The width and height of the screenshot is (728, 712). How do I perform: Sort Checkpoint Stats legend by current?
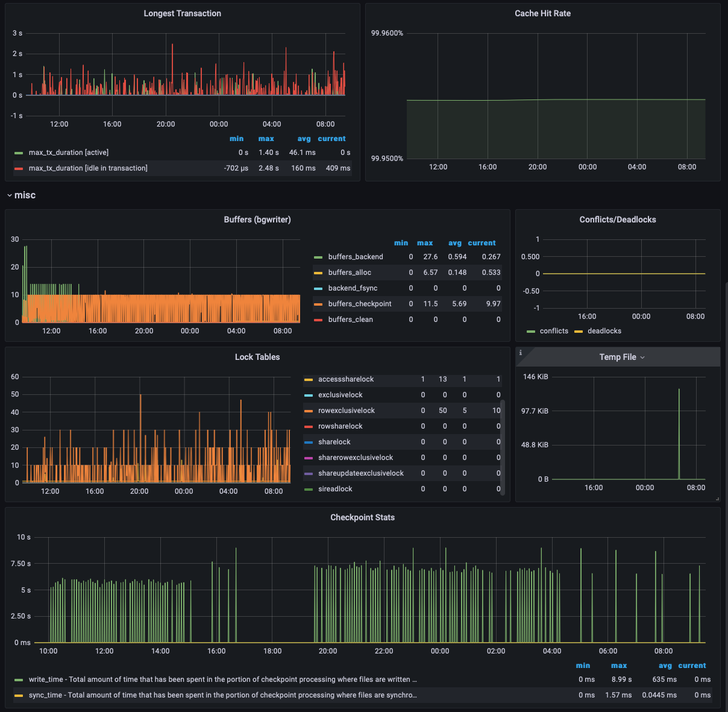tap(691, 666)
